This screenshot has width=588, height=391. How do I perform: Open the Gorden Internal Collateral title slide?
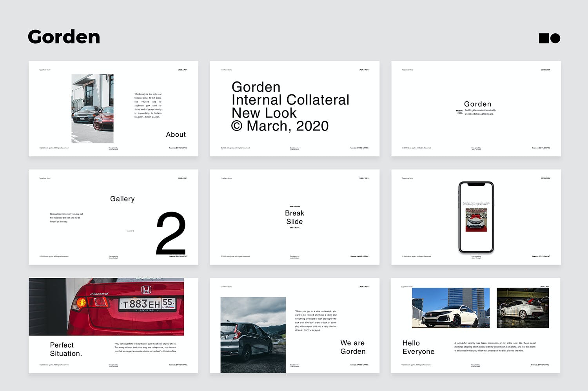(x=294, y=109)
